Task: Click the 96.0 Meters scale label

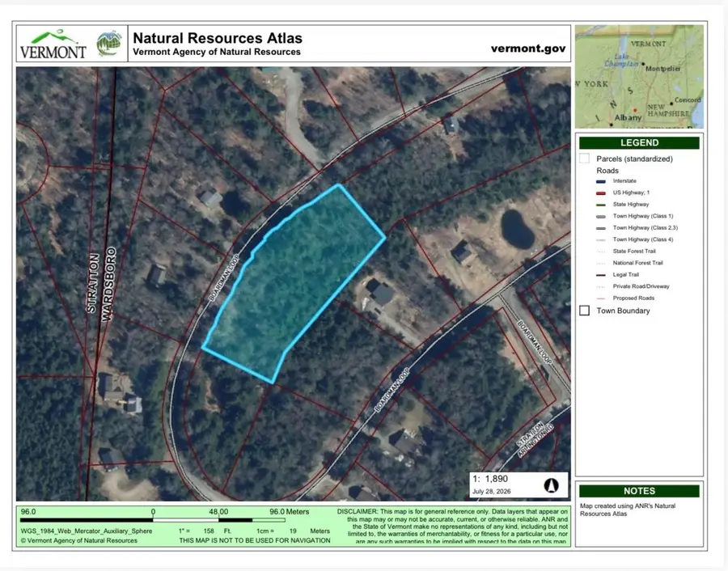Action: coord(290,512)
